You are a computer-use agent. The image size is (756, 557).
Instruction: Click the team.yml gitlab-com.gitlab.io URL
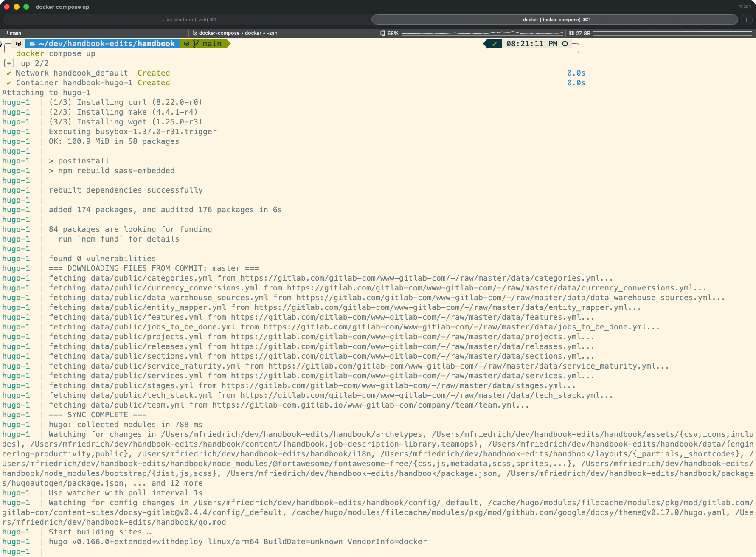point(371,405)
